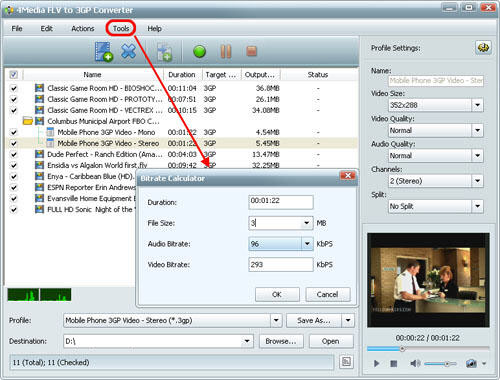Uncheck the PROTOTY file checkbox
The image size is (500, 380).
click(14, 99)
